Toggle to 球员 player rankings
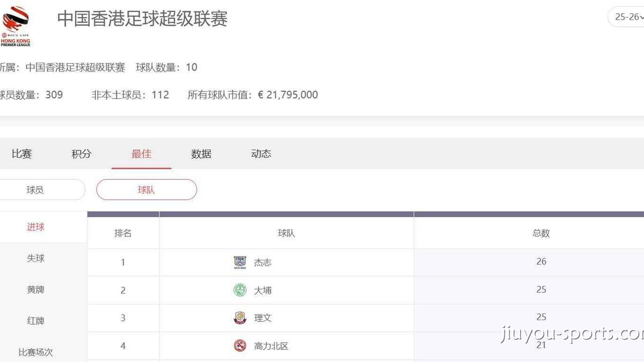The image size is (644, 362). click(35, 189)
